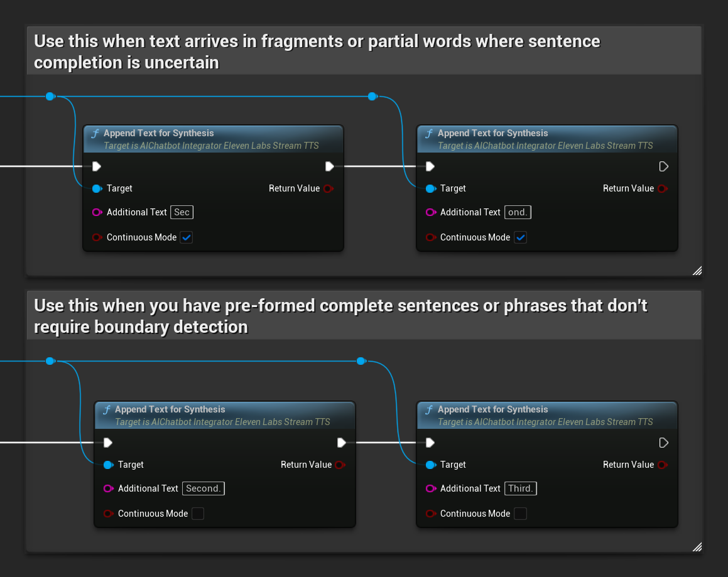Click the blue Target pin on the "Third." node

pos(432,465)
